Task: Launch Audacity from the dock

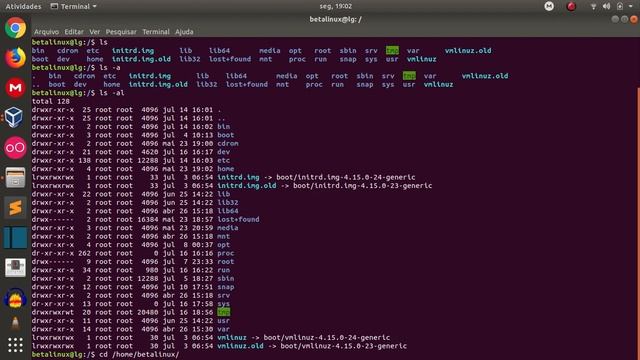Action: 16,298
